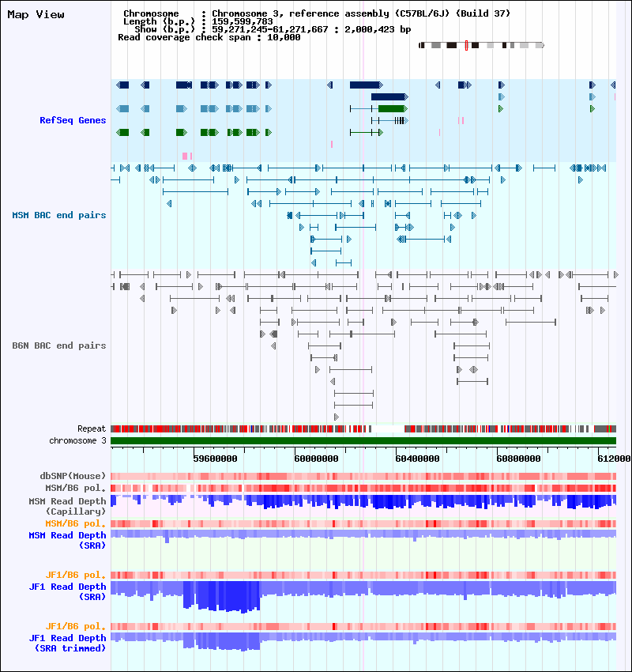
Task: Click the 60400000 ruler coordinate
Action: (x=417, y=459)
